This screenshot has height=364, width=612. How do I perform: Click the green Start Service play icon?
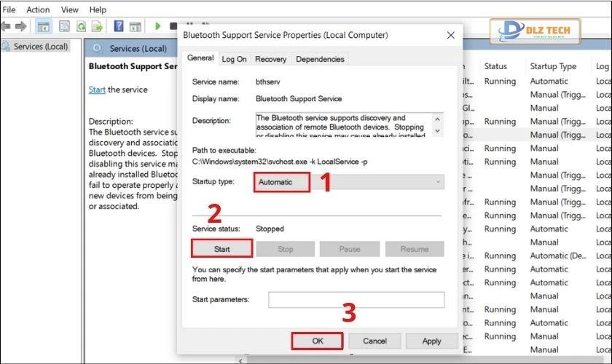(x=157, y=26)
